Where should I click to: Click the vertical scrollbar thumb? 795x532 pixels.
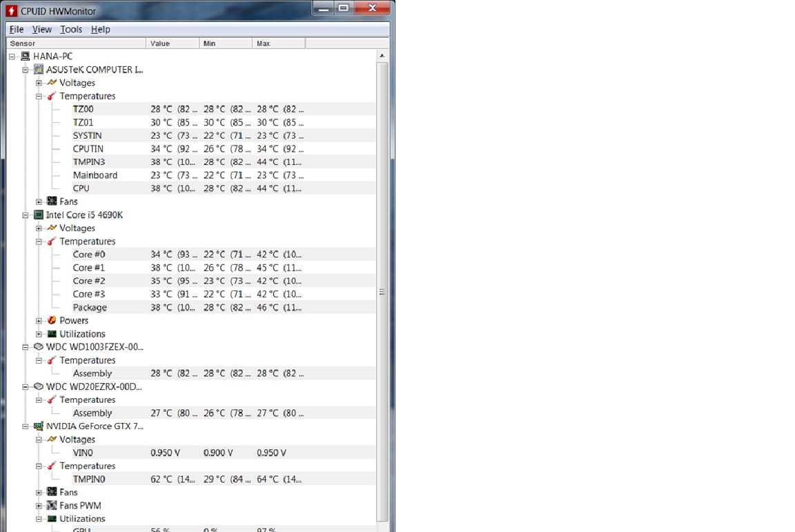[x=382, y=292]
